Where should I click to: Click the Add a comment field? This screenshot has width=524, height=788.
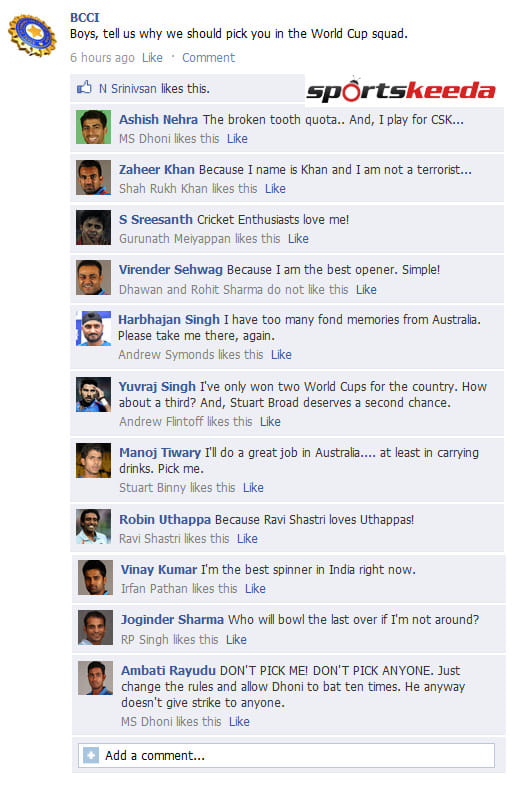[x=286, y=755]
